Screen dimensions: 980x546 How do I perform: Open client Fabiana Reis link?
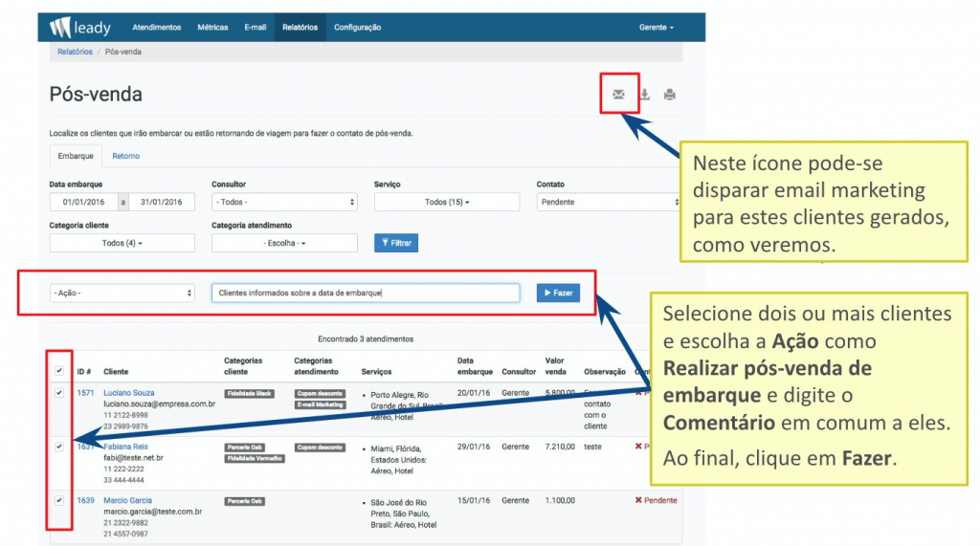click(x=125, y=447)
